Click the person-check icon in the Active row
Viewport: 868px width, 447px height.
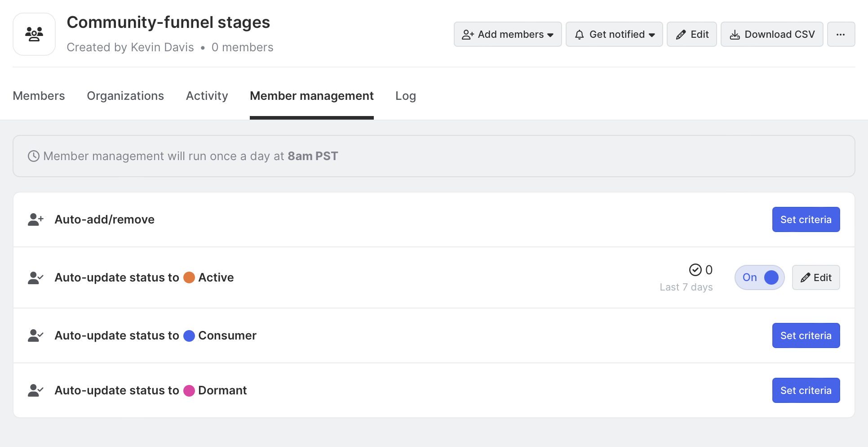(35, 277)
